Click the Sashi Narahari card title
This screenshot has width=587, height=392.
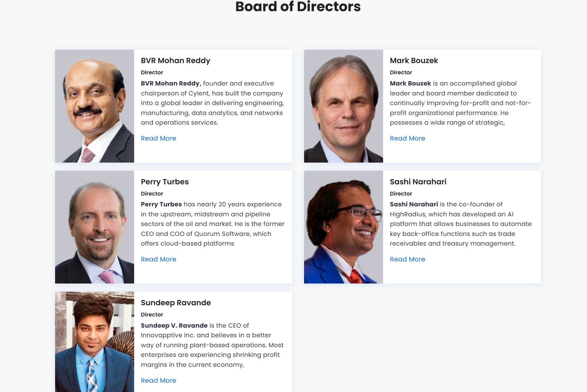[x=418, y=182]
